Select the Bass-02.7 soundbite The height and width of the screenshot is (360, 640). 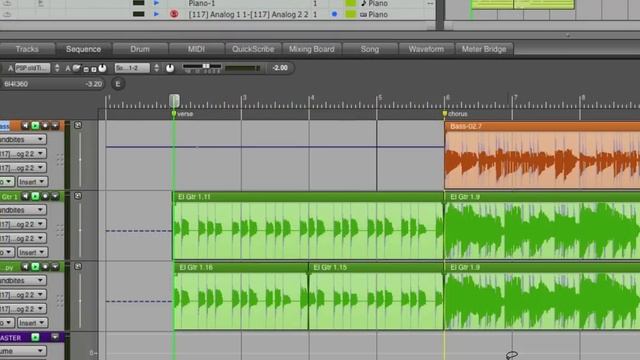click(x=542, y=155)
